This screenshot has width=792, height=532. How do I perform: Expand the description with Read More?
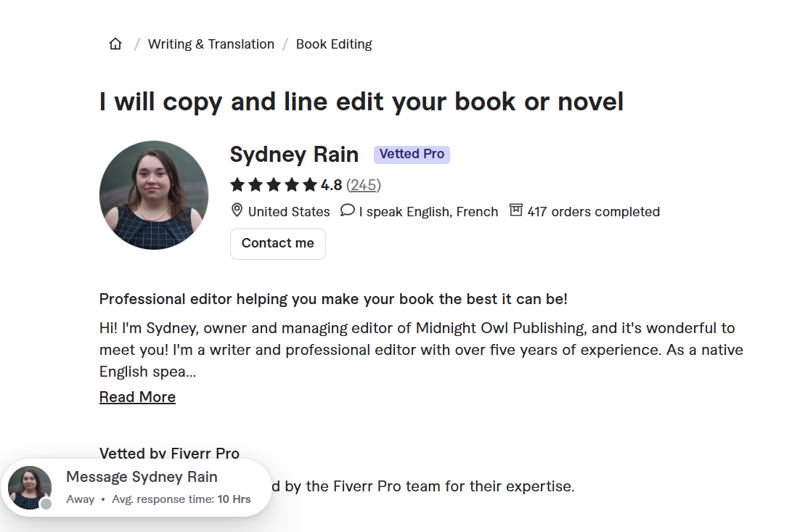[x=137, y=396]
